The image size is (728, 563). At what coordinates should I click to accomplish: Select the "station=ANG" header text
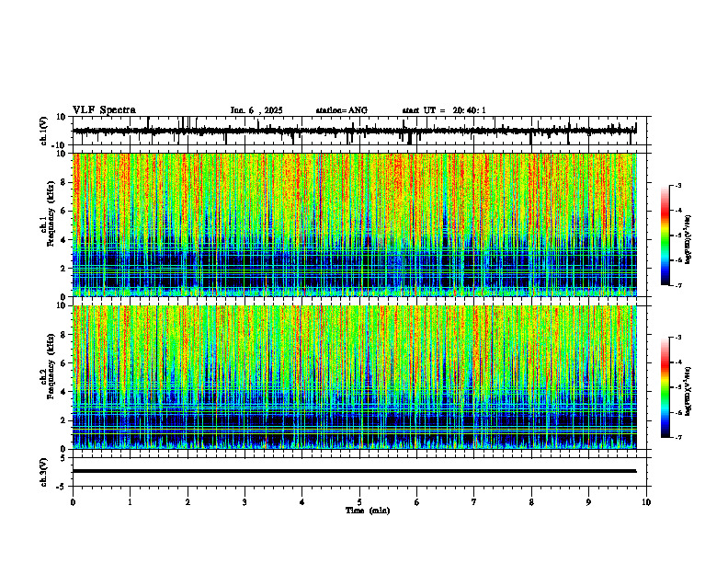342,110
